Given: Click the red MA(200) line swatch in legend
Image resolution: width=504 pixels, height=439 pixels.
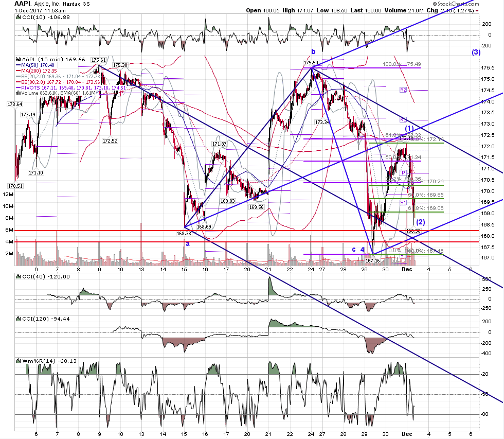Looking at the screenshot, I should point(19,71).
